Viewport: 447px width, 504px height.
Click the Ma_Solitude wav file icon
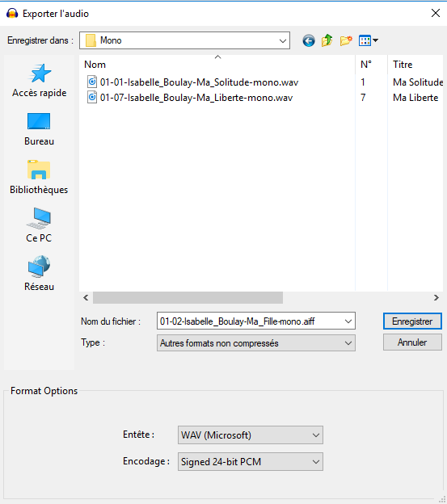[92, 82]
